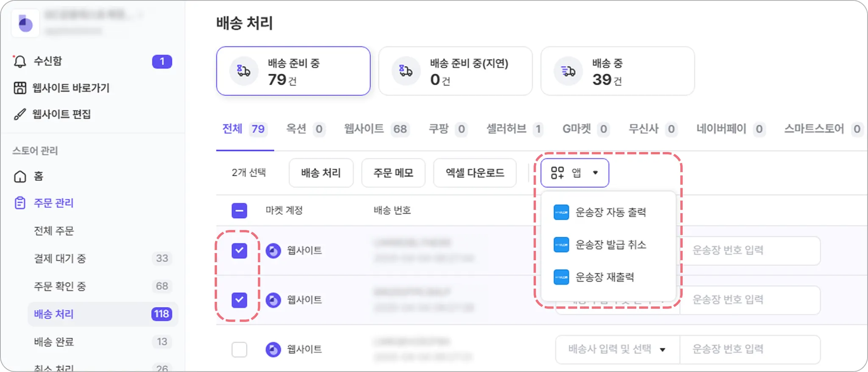Check the third 웹사이트 order checkbox
This screenshot has width=868, height=372.
(x=239, y=350)
